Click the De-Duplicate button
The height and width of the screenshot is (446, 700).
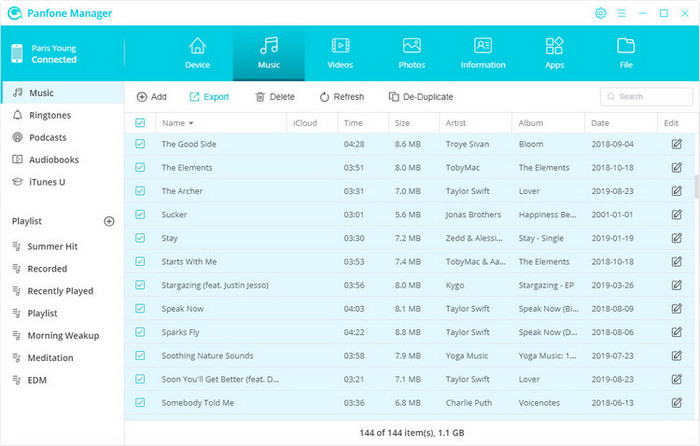click(x=421, y=97)
